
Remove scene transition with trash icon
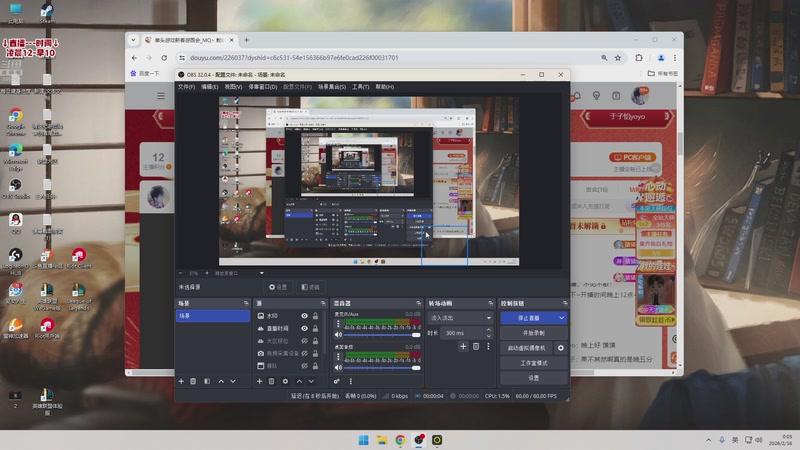click(476, 346)
